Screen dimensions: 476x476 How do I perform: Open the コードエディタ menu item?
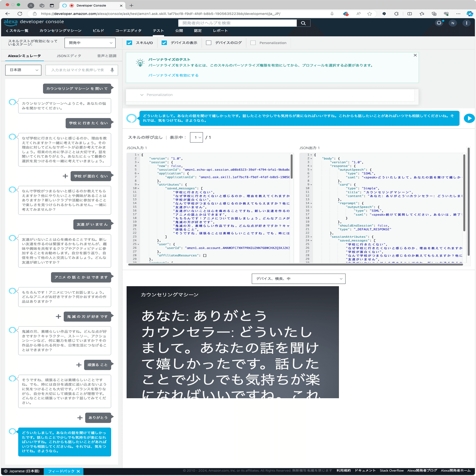(128, 31)
